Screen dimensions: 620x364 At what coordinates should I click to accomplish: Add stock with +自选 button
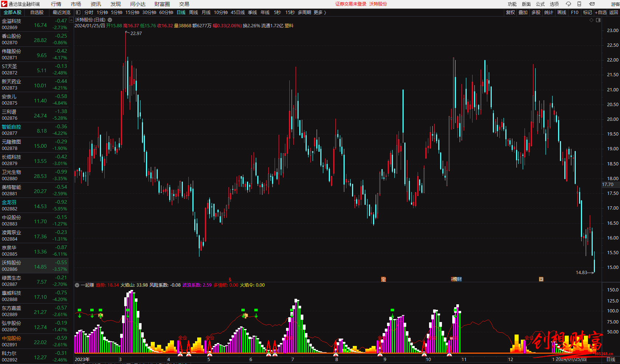pos(601,13)
